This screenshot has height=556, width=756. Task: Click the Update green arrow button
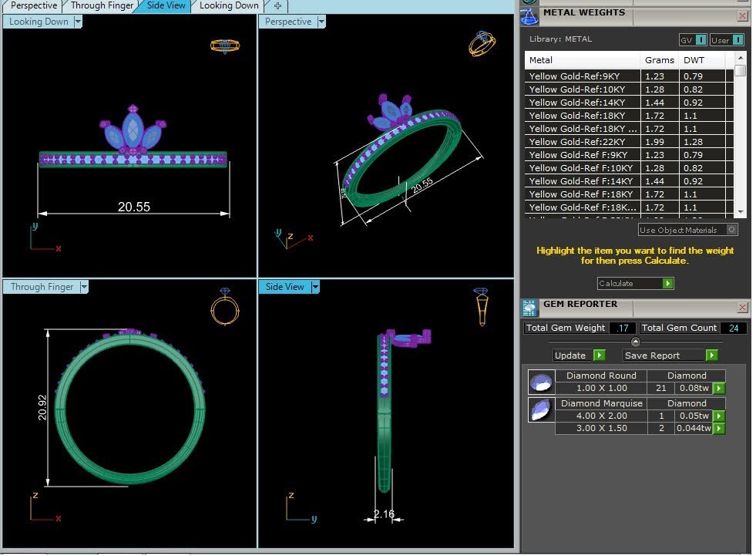599,356
